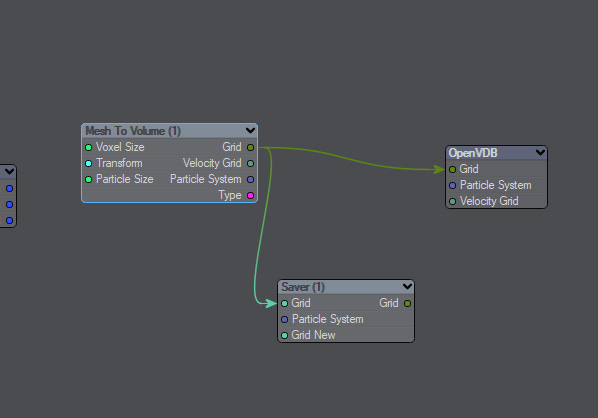Click Saver Particle System input socket
Viewport: 598px width, 418px height.
coord(284,319)
